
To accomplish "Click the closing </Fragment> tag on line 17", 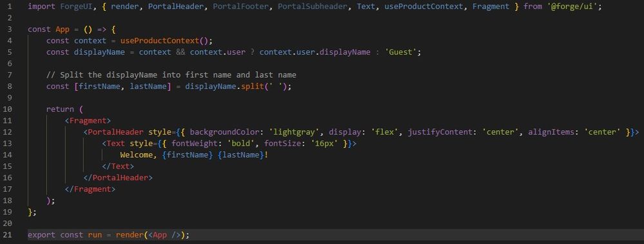I will tap(90, 189).
